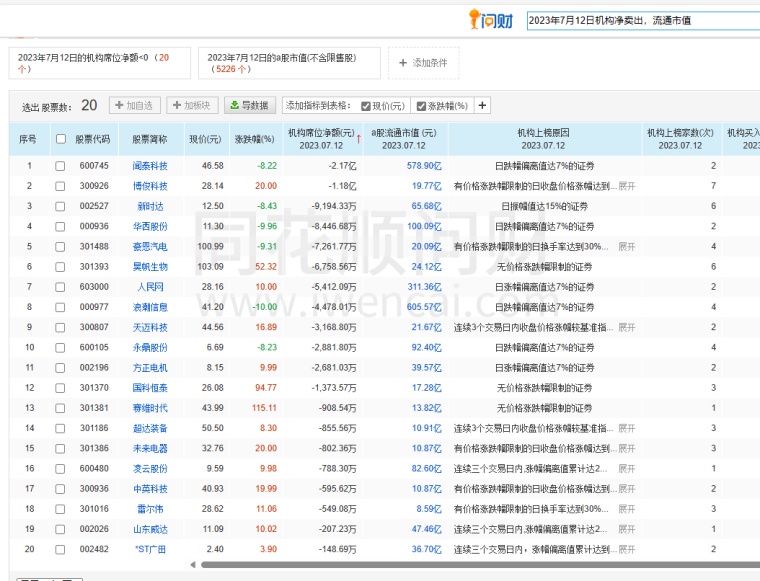Expand the reason text for 山东威达 row
This screenshot has width=760, height=581.
pyautogui.click(x=627, y=529)
